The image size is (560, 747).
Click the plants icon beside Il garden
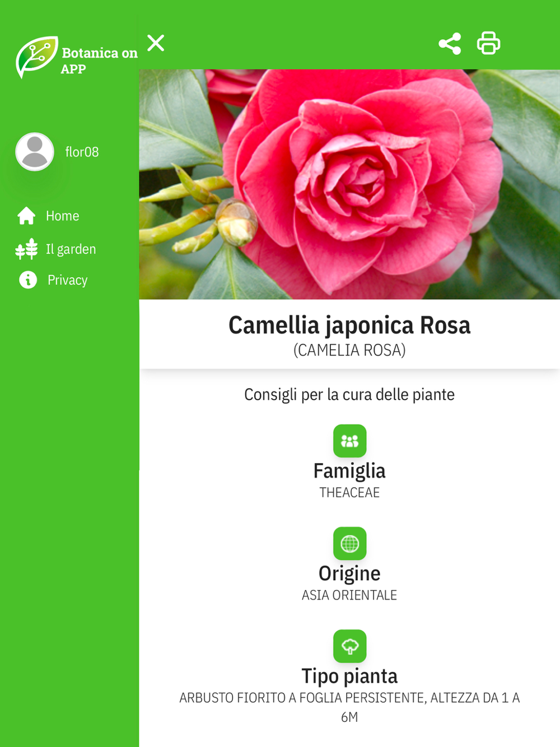pos(26,249)
